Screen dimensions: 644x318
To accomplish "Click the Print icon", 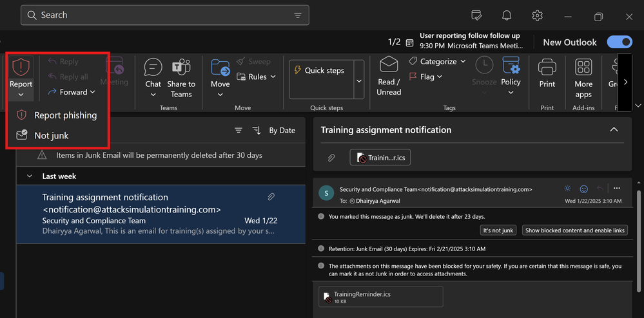I will pyautogui.click(x=547, y=67).
